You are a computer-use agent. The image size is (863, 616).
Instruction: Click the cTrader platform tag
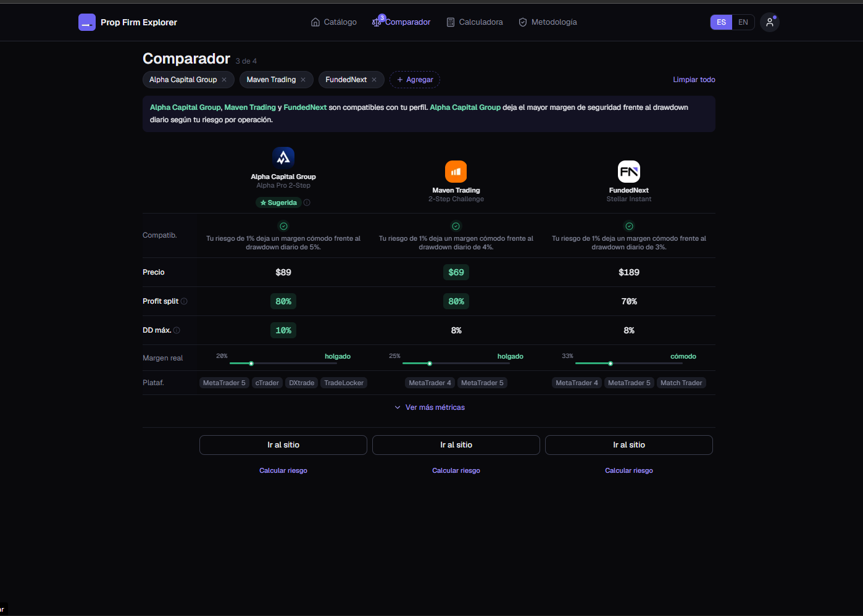(x=267, y=383)
